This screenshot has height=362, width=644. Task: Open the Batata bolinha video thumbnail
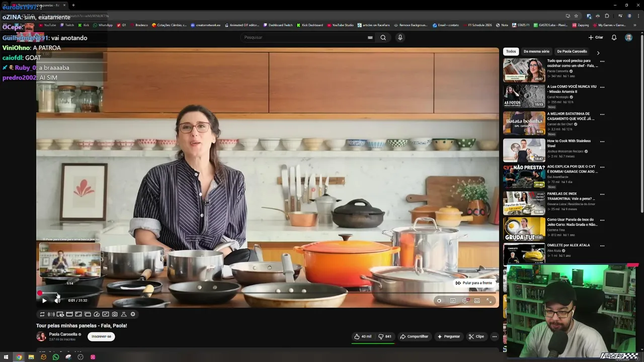tap(524, 123)
